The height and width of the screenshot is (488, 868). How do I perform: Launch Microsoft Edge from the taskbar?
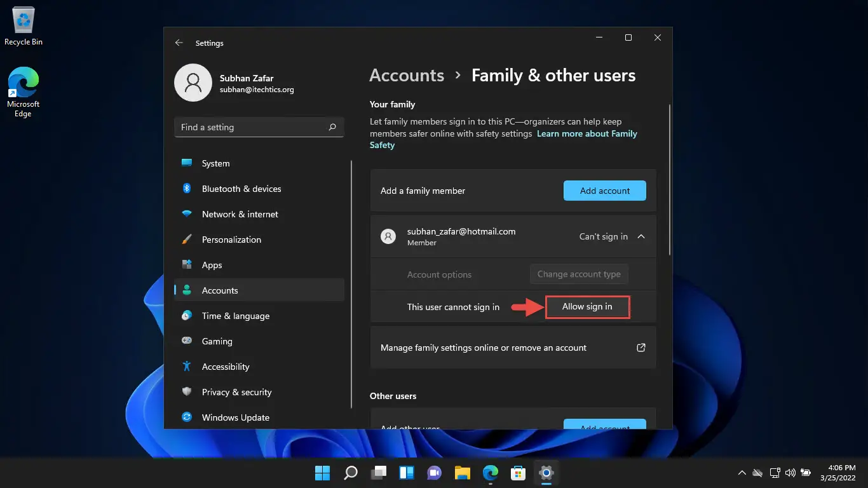(491, 473)
